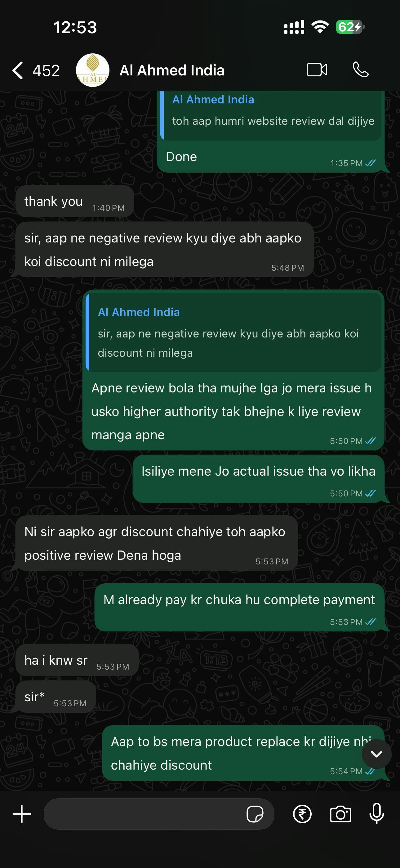Open Al Ahmed India profile picture
The width and height of the screenshot is (400, 868).
pyautogui.click(x=93, y=70)
